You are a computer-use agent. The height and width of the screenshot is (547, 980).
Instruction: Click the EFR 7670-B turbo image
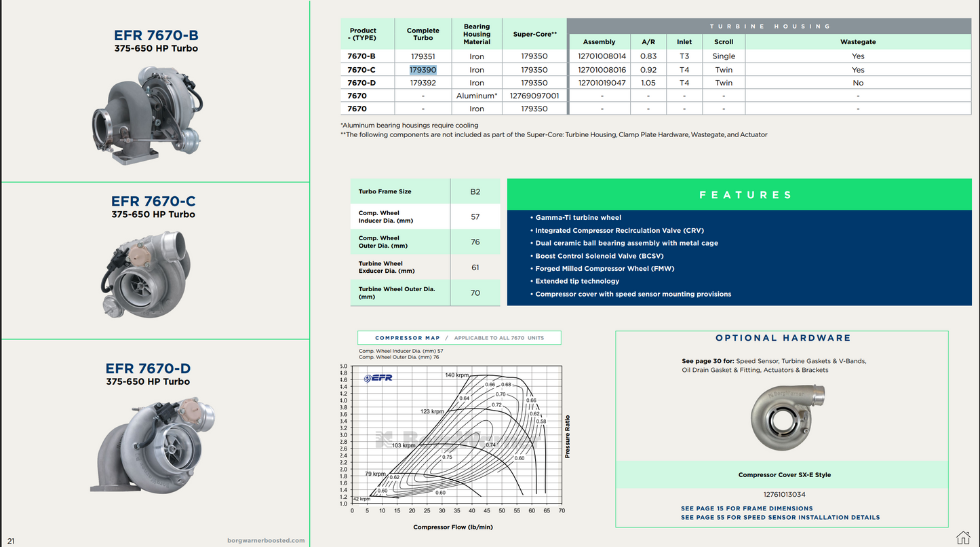(146, 116)
